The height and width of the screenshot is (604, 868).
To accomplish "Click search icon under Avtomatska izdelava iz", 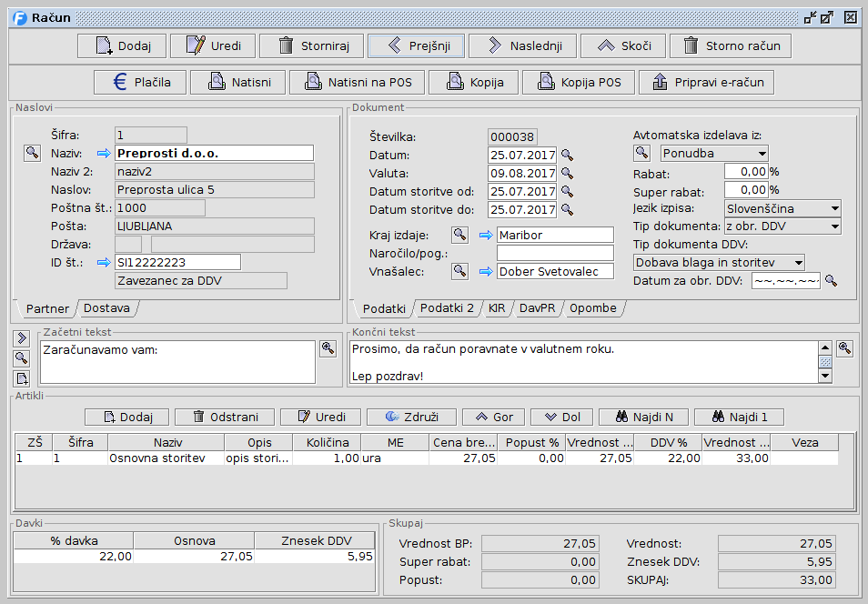I will point(641,153).
